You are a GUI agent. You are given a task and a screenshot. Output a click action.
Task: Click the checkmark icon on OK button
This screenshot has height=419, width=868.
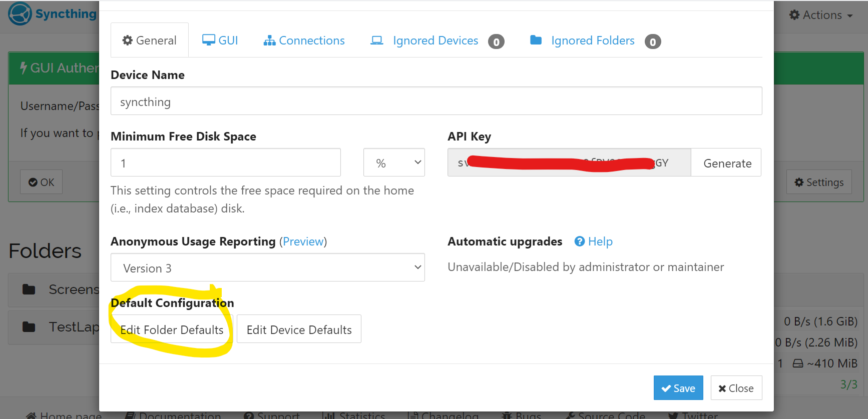tap(33, 182)
